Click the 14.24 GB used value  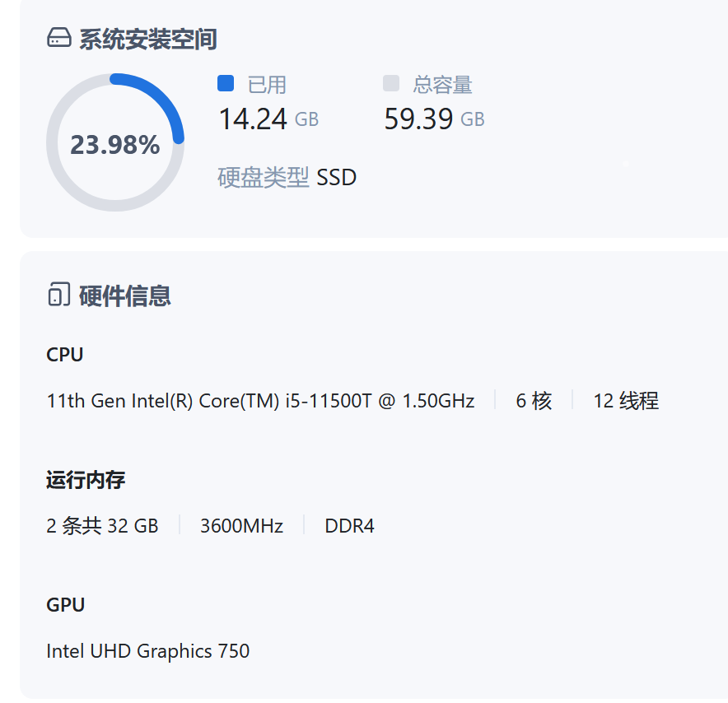pyautogui.click(x=268, y=119)
